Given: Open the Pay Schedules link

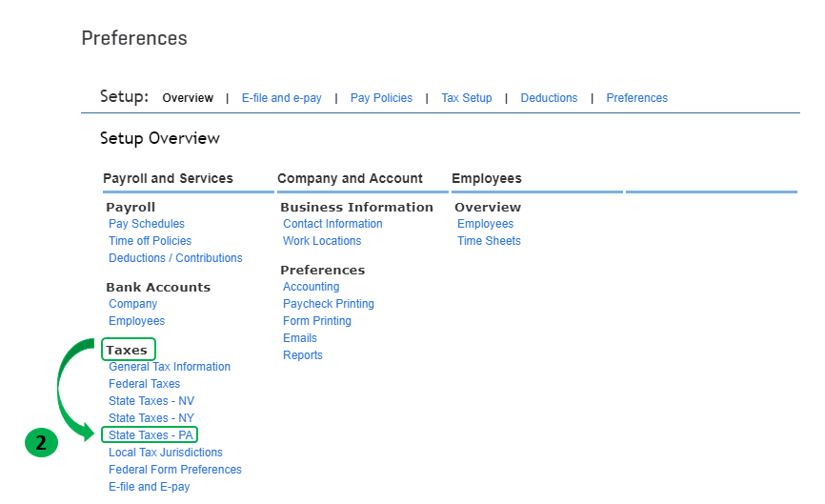Looking at the screenshot, I should (147, 224).
